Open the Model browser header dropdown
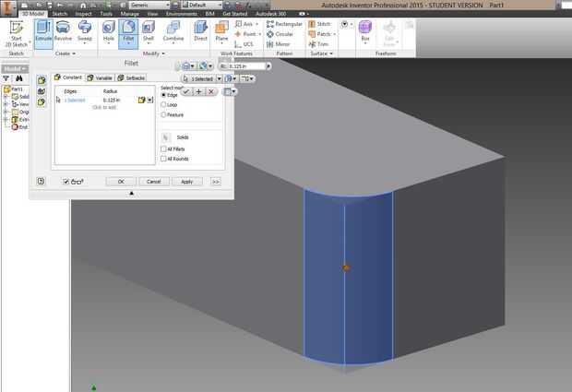 coord(15,69)
